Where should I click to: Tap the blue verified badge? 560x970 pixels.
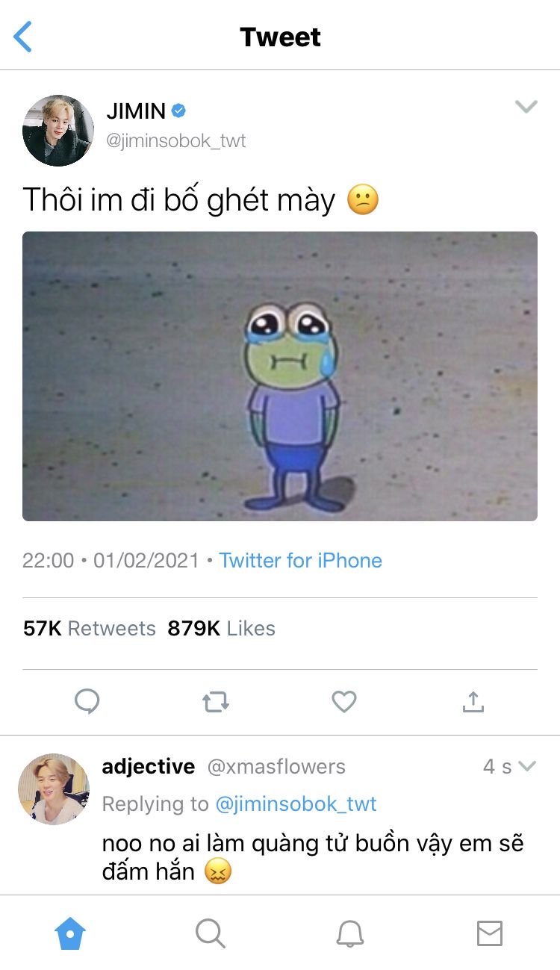click(x=178, y=111)
